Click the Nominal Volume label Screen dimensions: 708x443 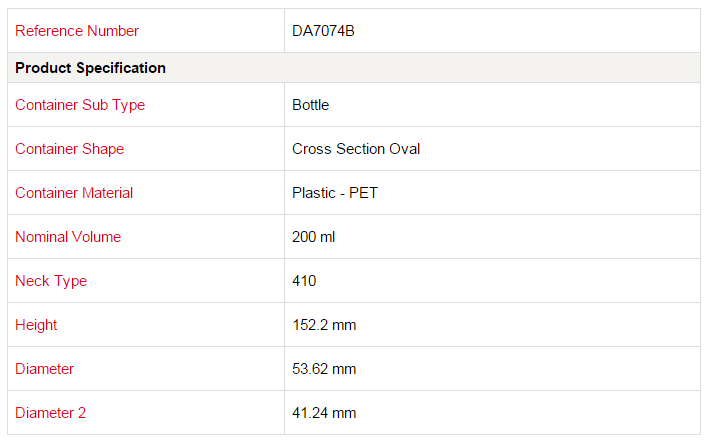coord(68,237)
